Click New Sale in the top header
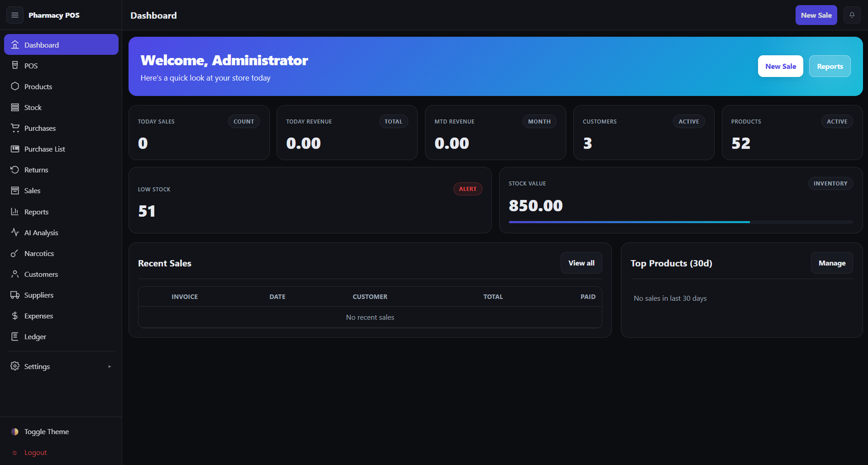This screenshot has width=868, height=465. click(x=816, y=15)
